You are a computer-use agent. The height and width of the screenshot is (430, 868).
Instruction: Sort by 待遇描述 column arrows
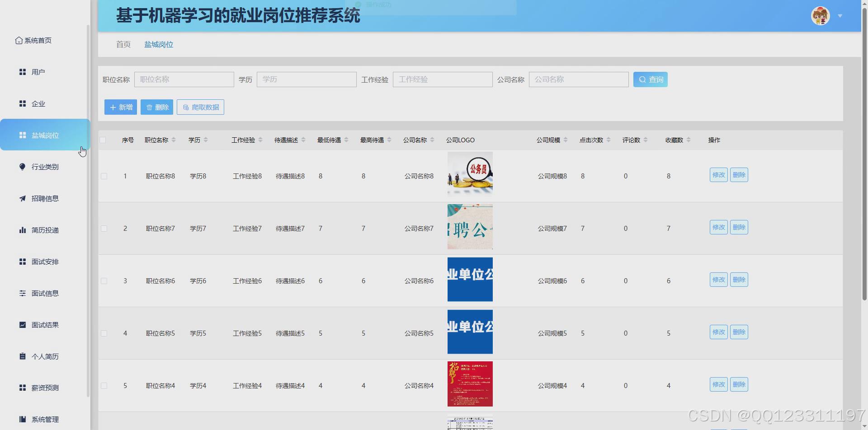[x=303, y=140]
